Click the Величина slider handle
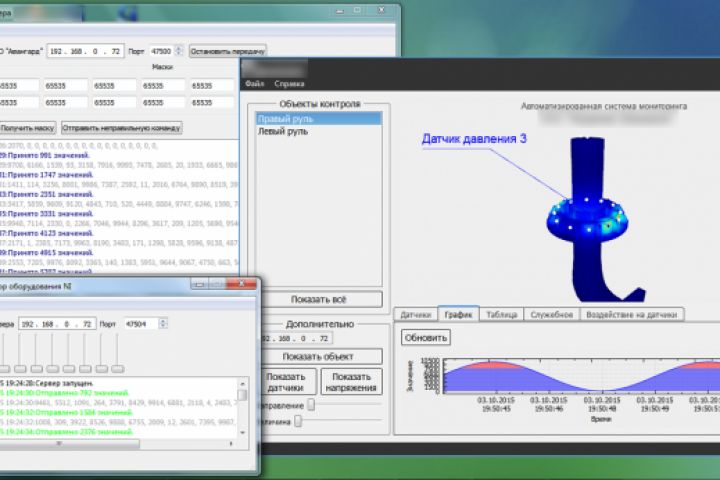The width and height of the screenshot is (720, 480). coord(298,421)
